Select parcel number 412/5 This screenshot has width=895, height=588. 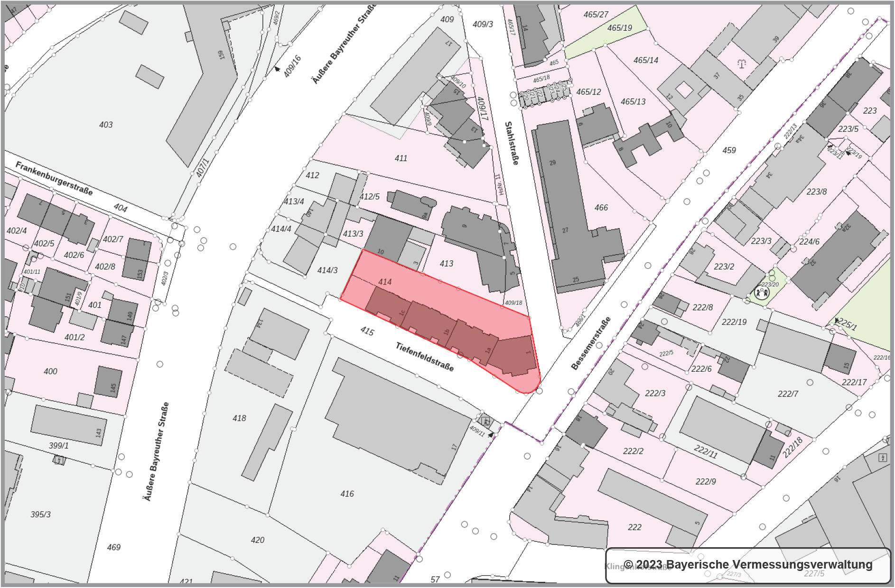pyautogui.click(x=370, y=196)
